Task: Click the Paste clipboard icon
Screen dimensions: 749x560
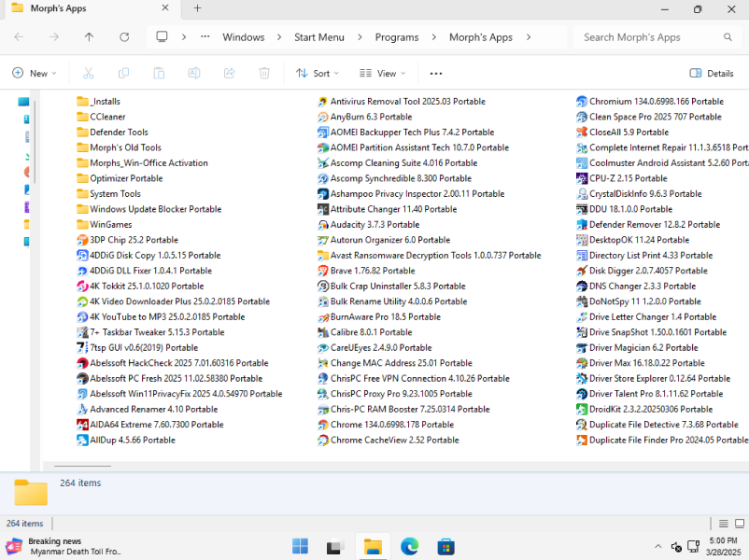Action: click(x=159, y=73)
